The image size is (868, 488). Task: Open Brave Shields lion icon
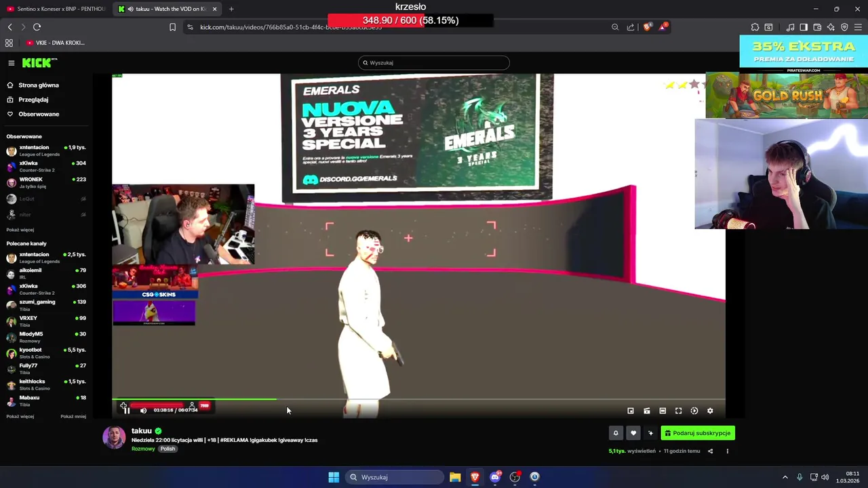(x=647, y=27)
